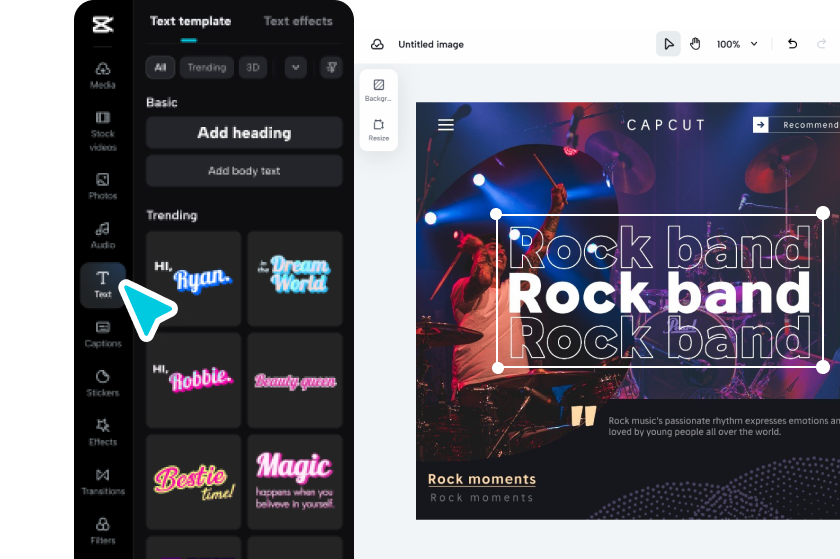Viewport: 840px width, 559px height.
Task: Select the filled Rock band text
Action: click(659, 292)
